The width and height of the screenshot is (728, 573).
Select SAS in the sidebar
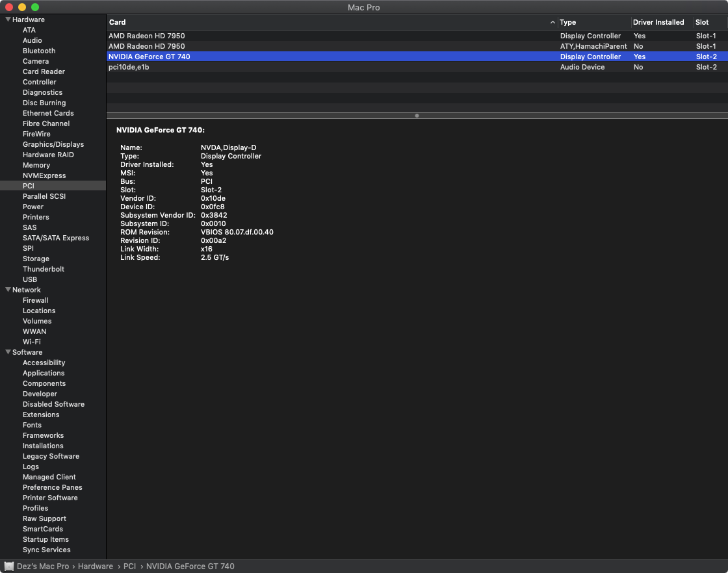(30, 227)
